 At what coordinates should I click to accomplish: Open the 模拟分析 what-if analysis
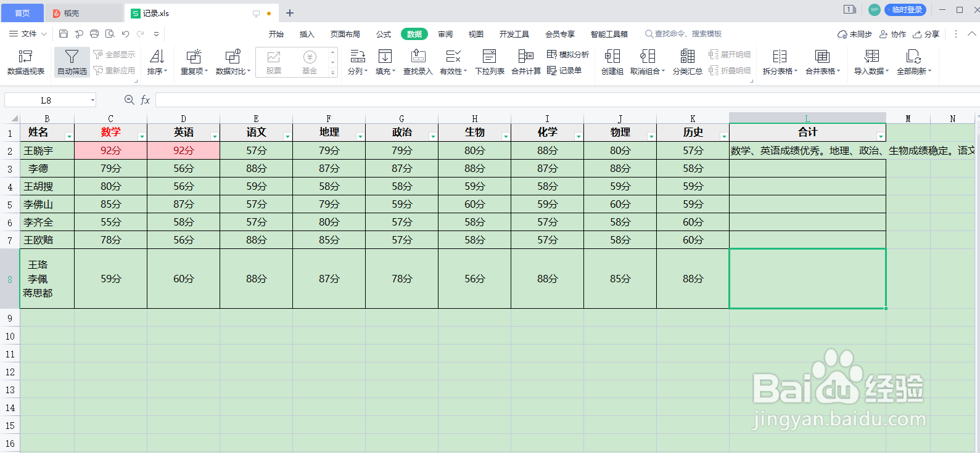[568, 55]
